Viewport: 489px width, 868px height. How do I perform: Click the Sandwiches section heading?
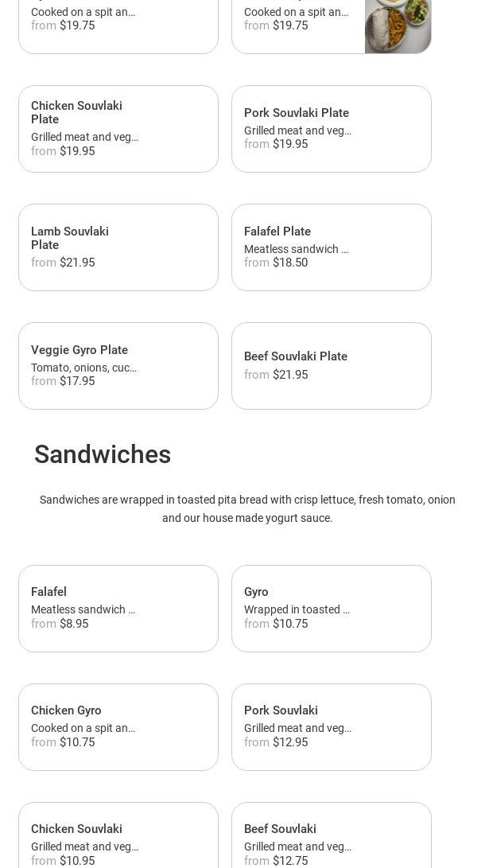pos(103,454)
